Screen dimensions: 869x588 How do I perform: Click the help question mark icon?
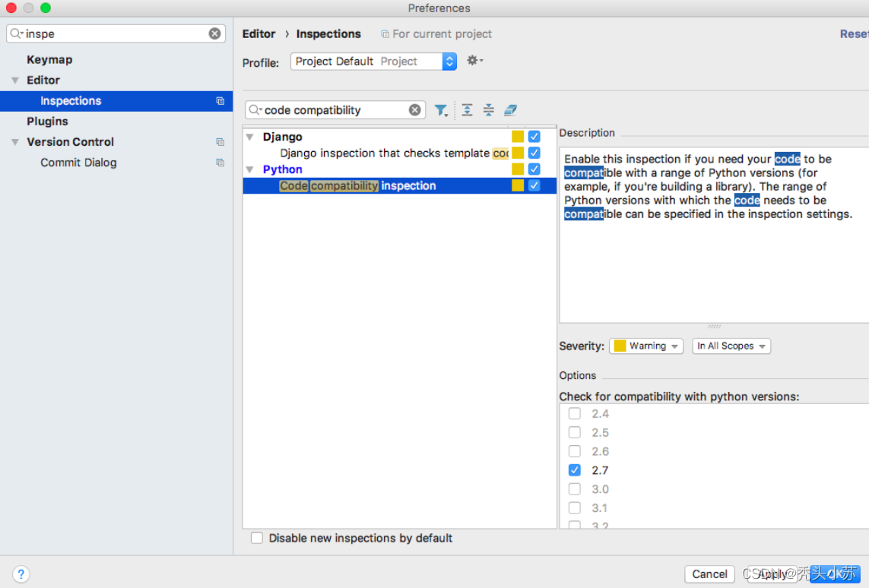(21, 574)
